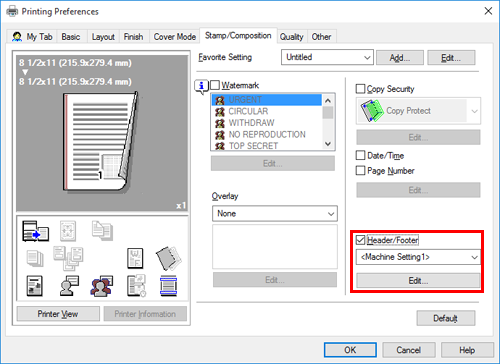
Task: Click the greyed stacked-pages collate icon
Action: [35, 258]
